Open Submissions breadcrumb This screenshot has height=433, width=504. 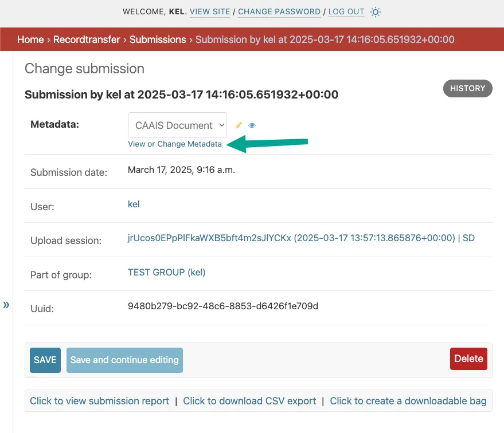pos(158,40)
